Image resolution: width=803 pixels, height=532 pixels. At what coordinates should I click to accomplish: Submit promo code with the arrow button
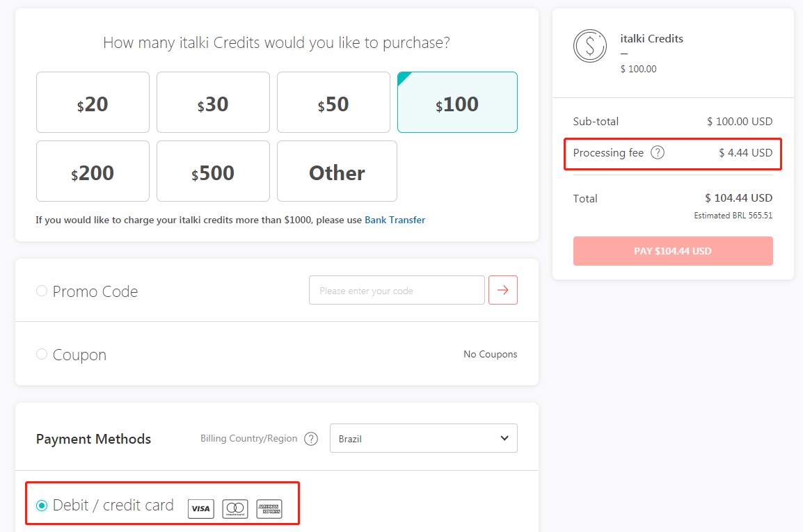coord(503,290)
